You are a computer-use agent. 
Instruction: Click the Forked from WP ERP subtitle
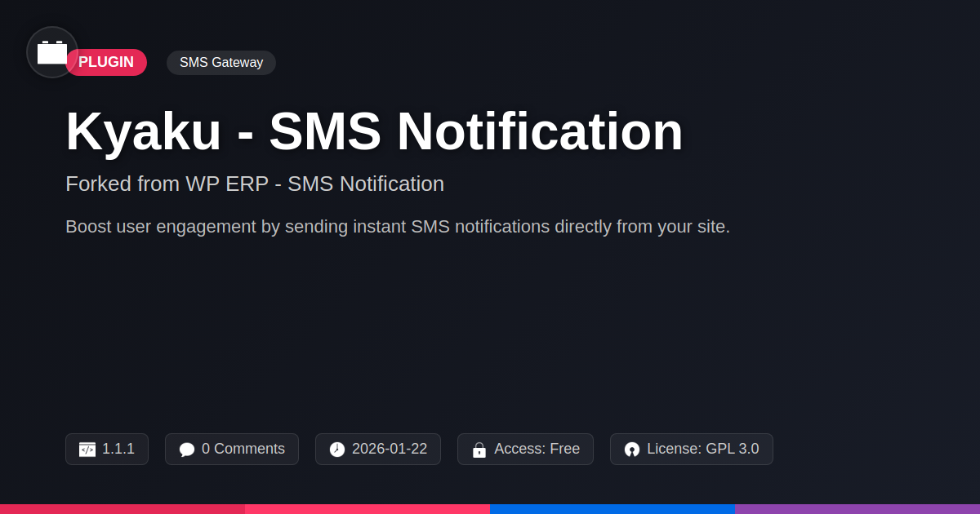(x=255, y=184)
